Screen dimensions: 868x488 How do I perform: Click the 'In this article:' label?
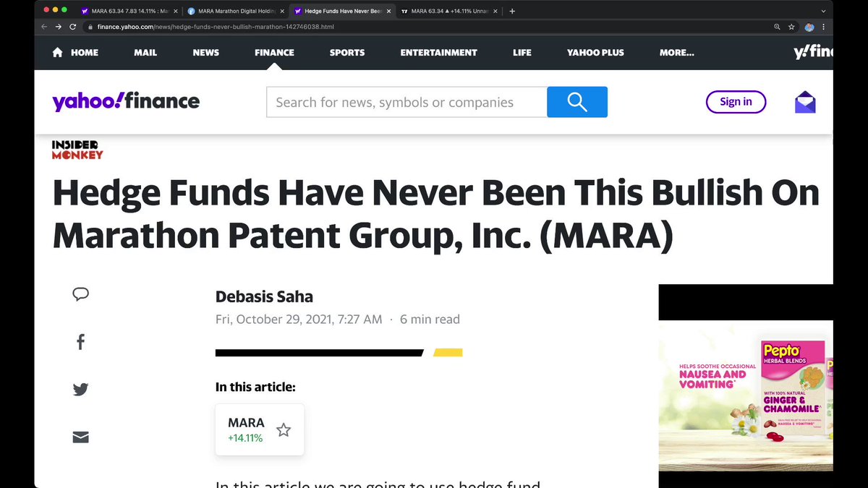(255, 387)
